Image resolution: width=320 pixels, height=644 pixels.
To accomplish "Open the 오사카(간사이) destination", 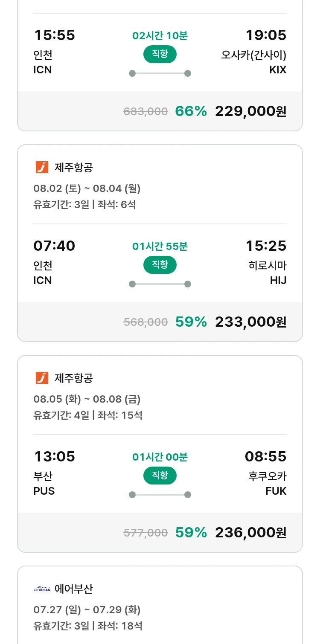I will tap(253, 55).
